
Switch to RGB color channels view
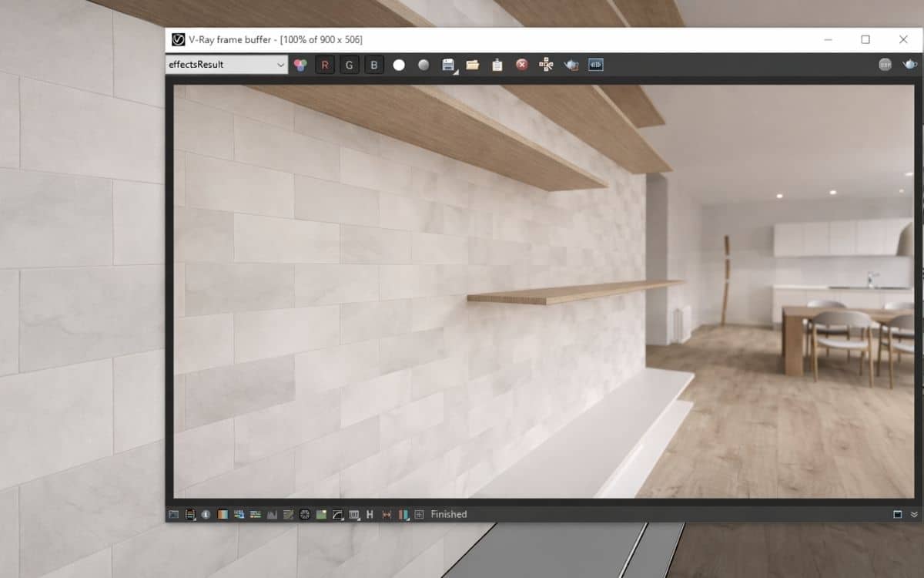pyautogui.click(x=300, y=65)
